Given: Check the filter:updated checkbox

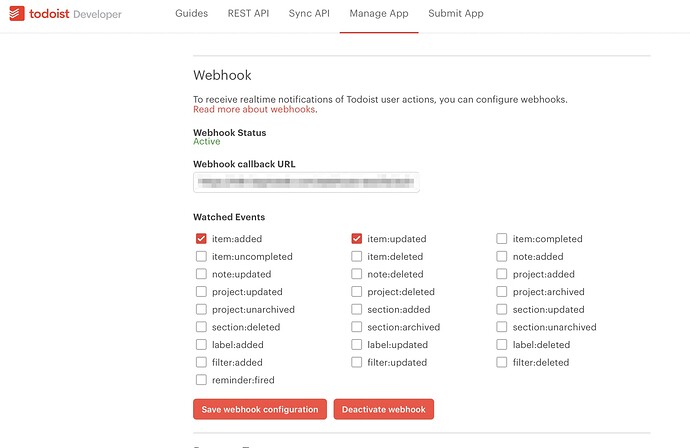Looking at the screenshot, I should tap(356, 362).
